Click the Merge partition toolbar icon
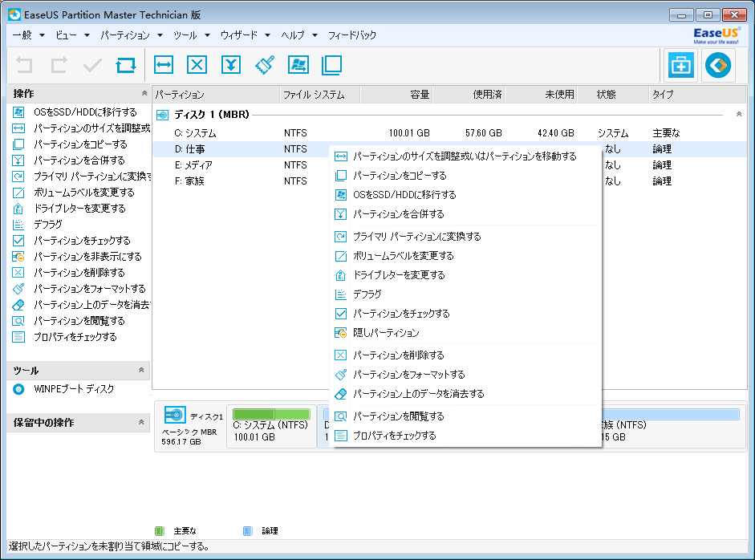Image resolution: width=755 pixels, height=560 pixels. click(x=231, y=65)
